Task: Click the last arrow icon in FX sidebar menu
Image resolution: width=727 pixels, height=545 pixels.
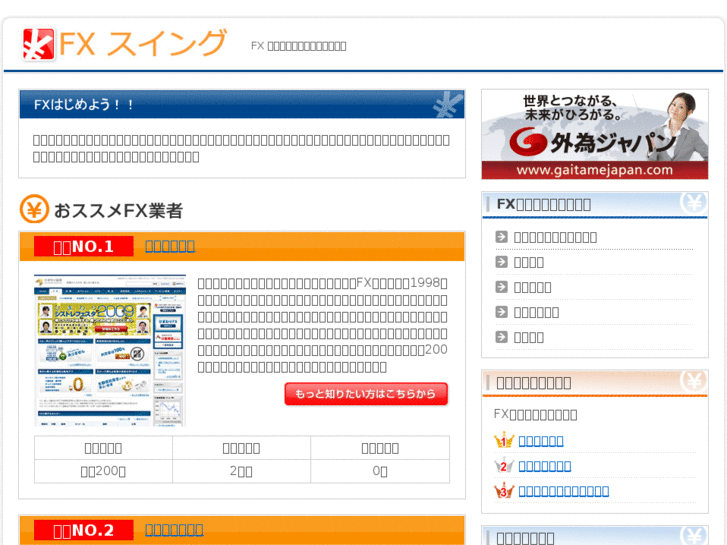Action: (x=501, y=337)
